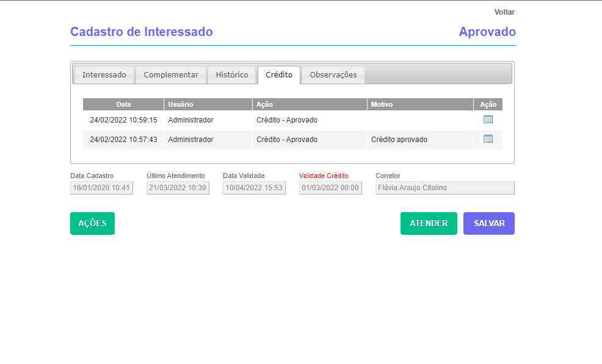602x364 pixels.
Task: Switch to the Interessado tab
Action: [104, 74]
